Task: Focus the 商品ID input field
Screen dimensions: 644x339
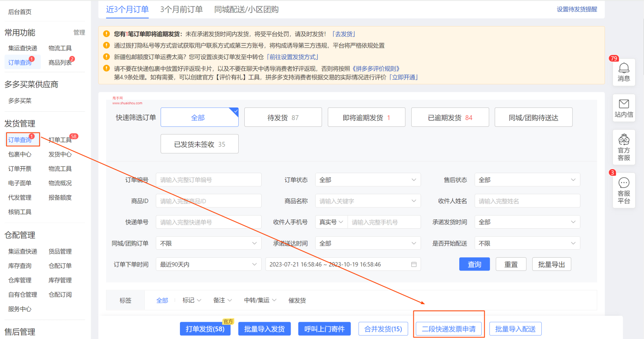Action: [208, 201]
